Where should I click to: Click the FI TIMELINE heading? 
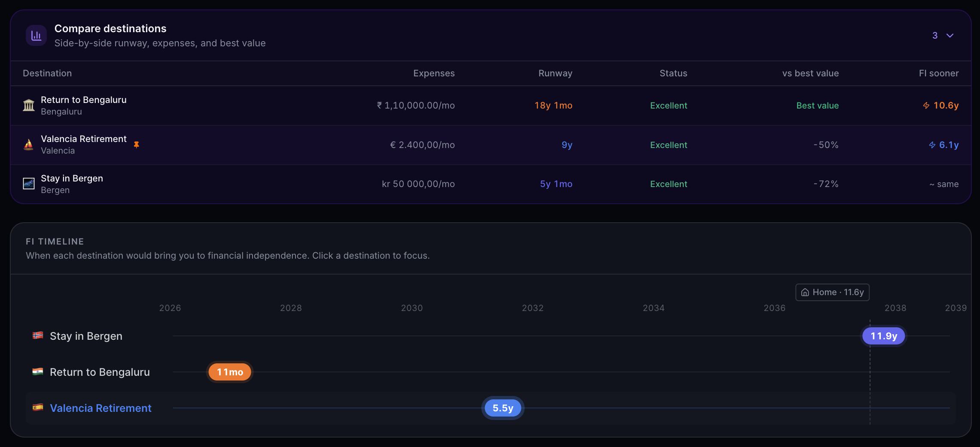[x=55, y=242]
